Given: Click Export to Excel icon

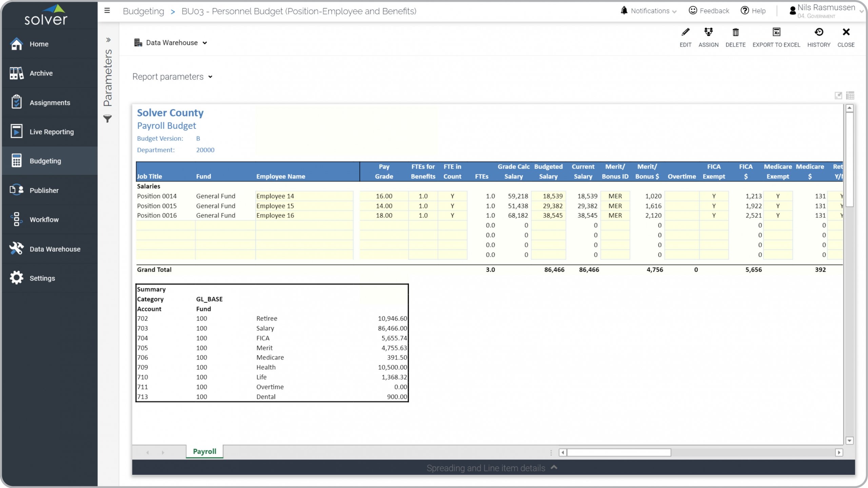Looking at the screenshot, I should click(776, 33).
